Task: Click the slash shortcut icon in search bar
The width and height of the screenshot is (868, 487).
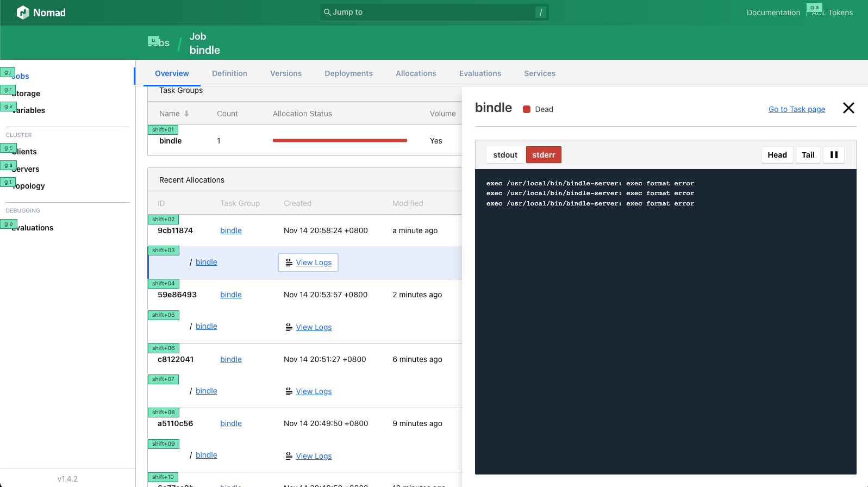Action: pos(541,12)
